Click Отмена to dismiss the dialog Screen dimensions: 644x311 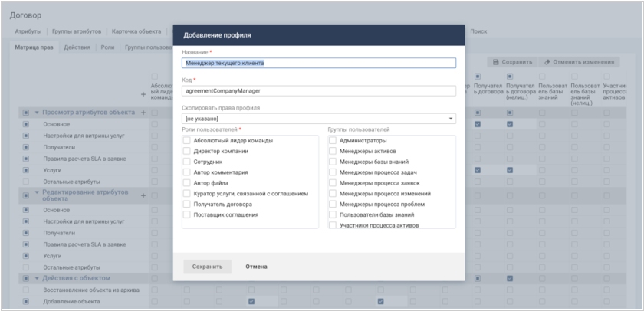point(256,267)
